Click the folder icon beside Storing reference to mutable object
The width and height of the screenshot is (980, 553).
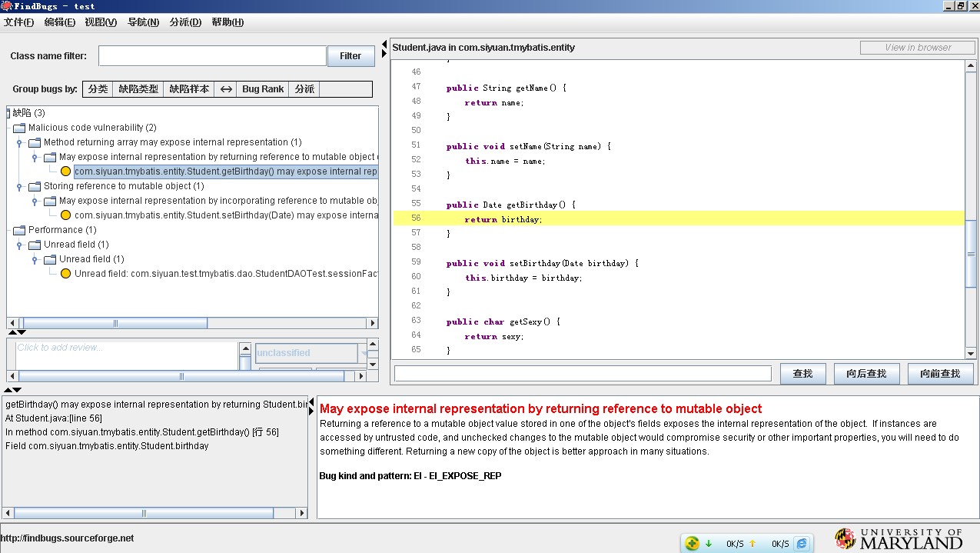[x=35, y=185]
